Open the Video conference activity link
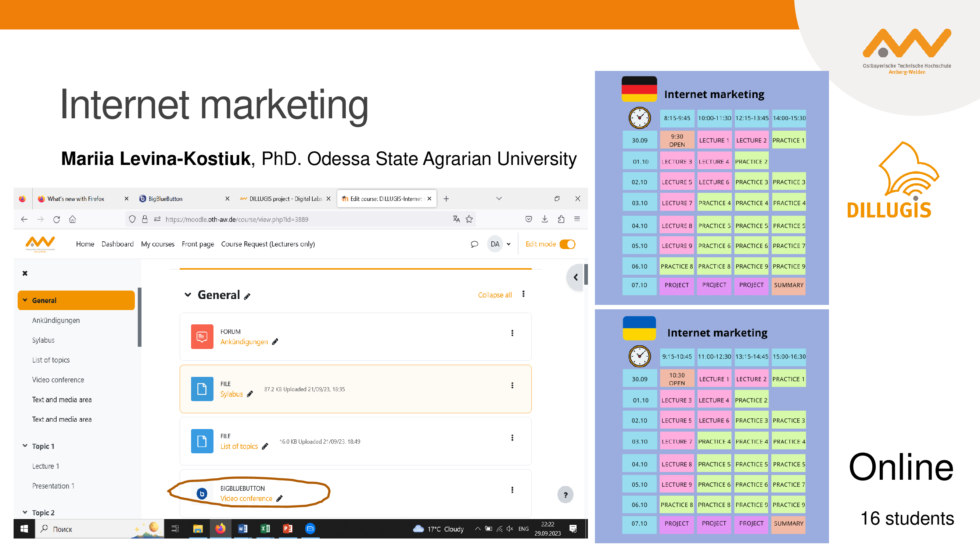The image size is (980, 551). [x=246, y=498]
